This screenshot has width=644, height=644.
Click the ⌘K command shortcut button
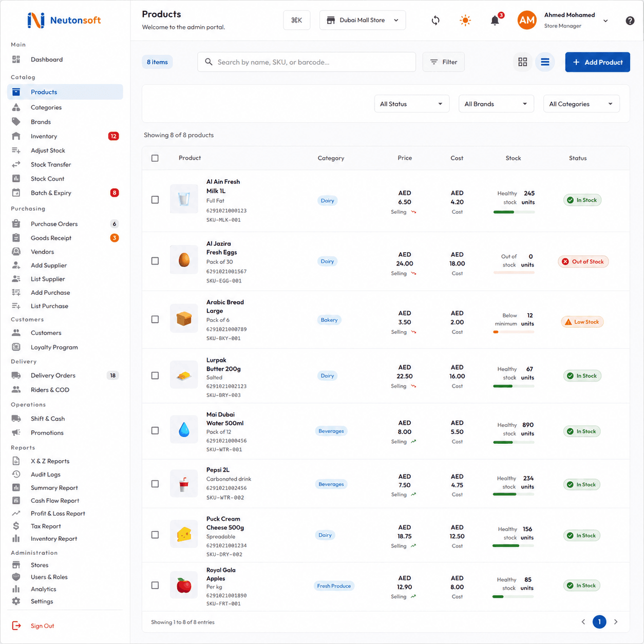(x=297, y=20)
